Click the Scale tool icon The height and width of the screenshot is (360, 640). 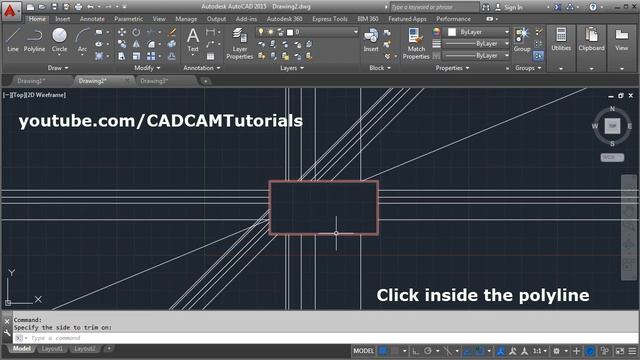136,56
